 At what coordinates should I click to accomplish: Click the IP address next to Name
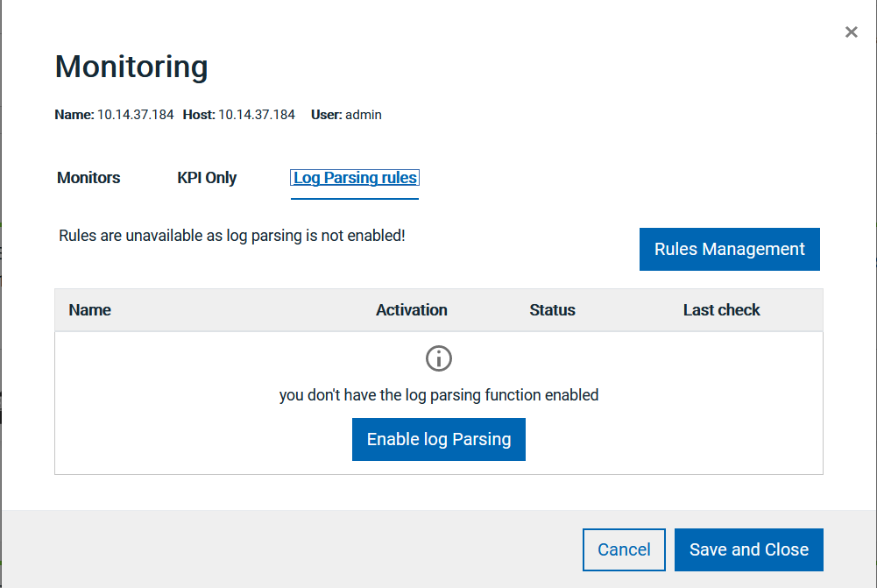(x=136, y=115)
